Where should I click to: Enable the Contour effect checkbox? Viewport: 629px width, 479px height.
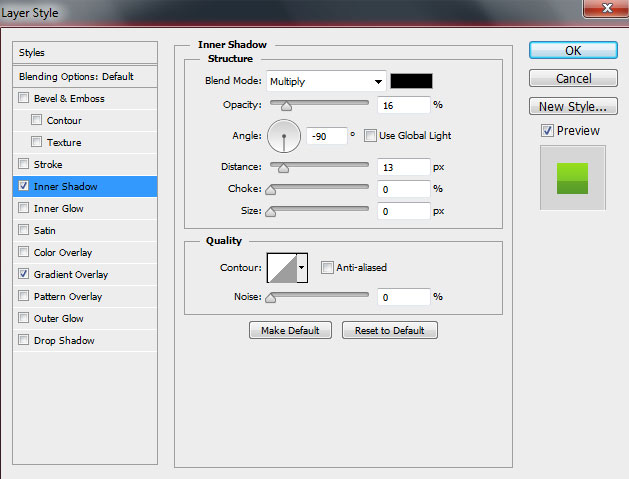37,120
